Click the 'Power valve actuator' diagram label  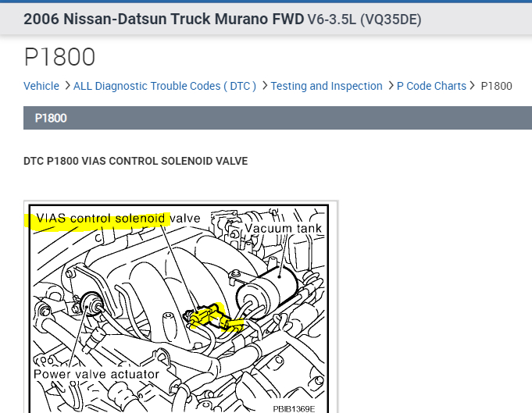click(96, 374)
